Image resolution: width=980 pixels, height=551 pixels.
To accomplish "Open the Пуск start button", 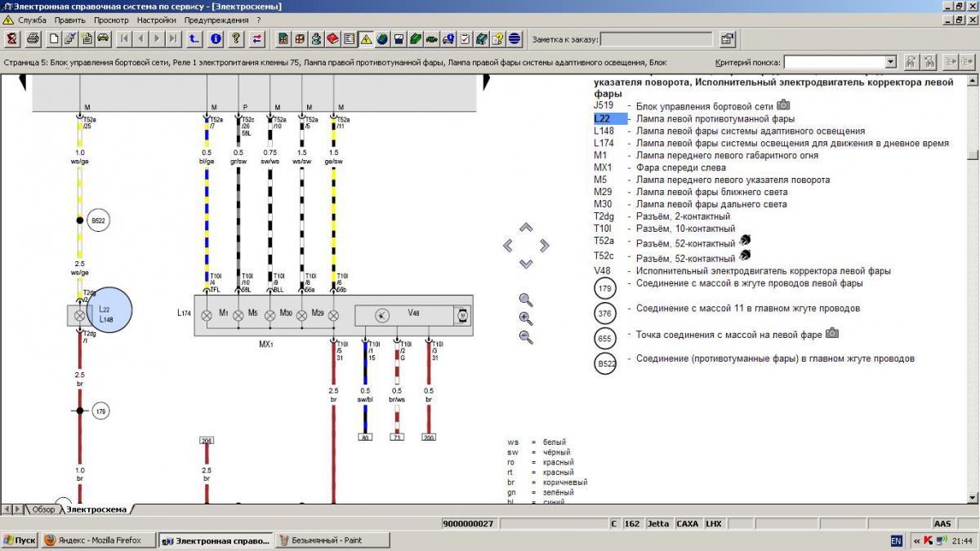I will pos(20,540).
